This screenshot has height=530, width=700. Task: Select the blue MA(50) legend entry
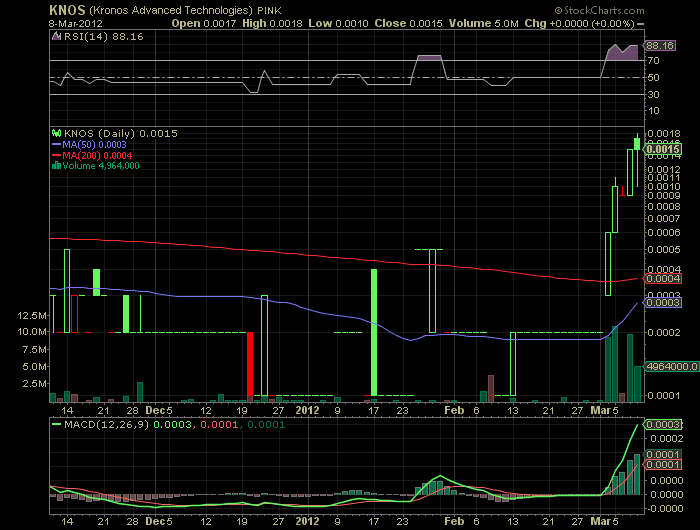(x=85, y=143)
